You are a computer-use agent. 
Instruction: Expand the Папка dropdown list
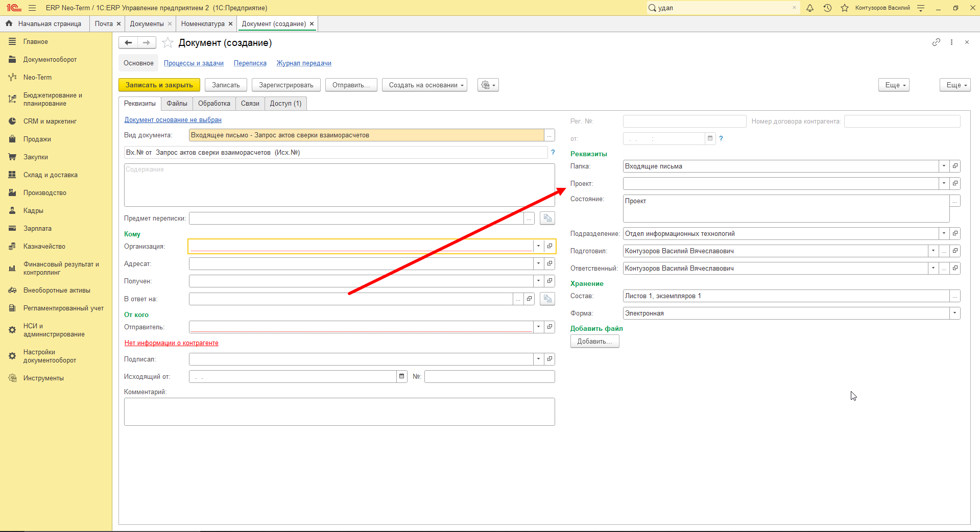[x=944, y=166]
